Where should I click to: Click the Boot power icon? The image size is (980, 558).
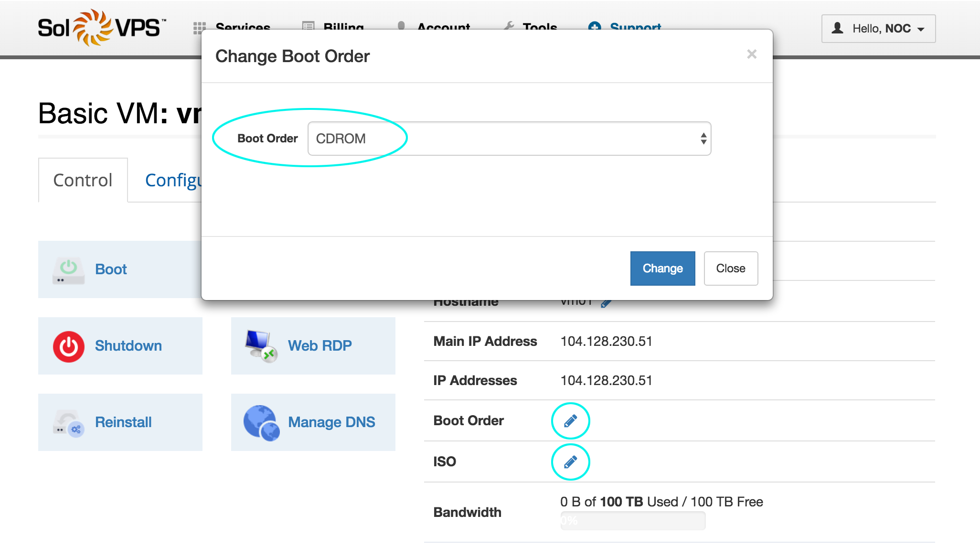[x=68, y=270]
